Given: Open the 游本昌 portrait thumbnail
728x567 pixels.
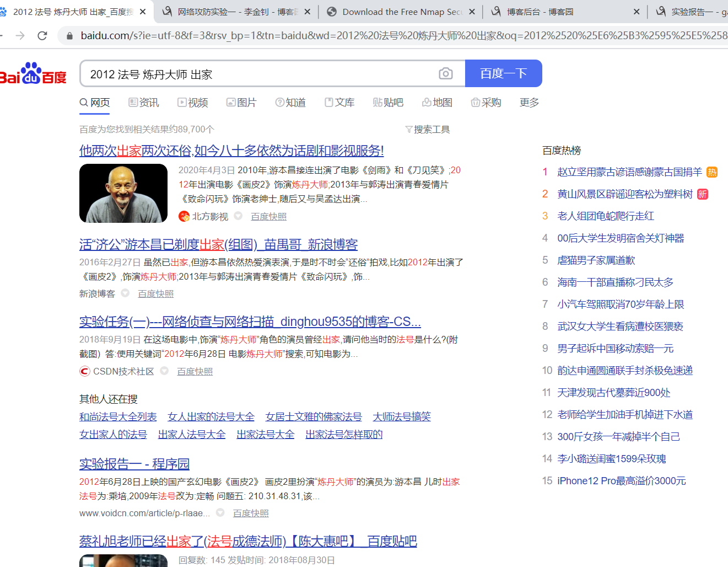Looking at the screenshot, I should click(x=123, y=193).
